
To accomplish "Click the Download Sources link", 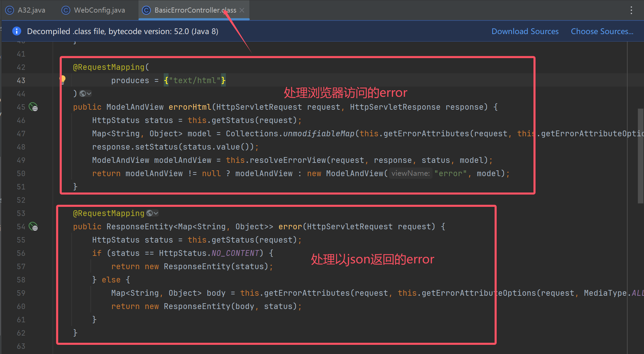I will point(525,31).
